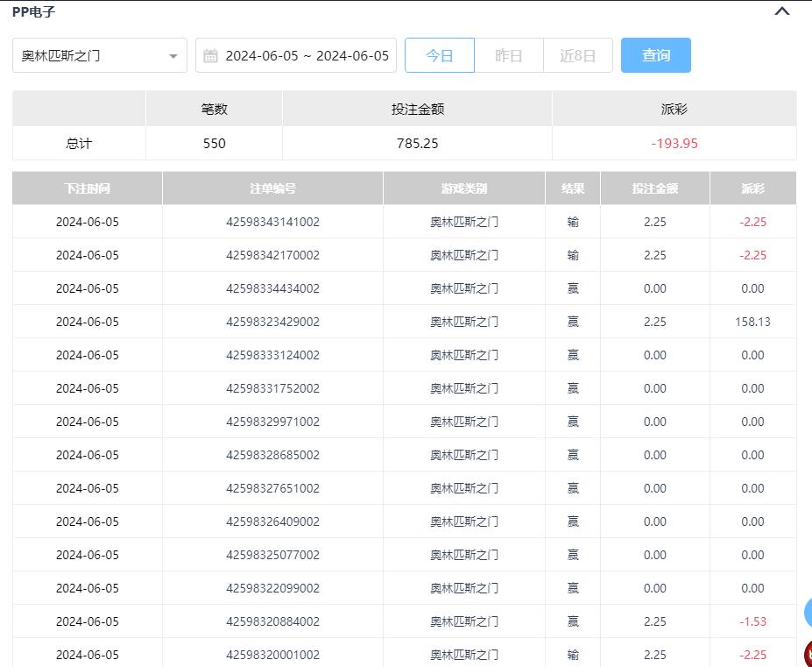Screen dimensions: 812x667
Task: Click the dropdown arrow beside 奥林匹斯之门
Action: coord(173,56)
